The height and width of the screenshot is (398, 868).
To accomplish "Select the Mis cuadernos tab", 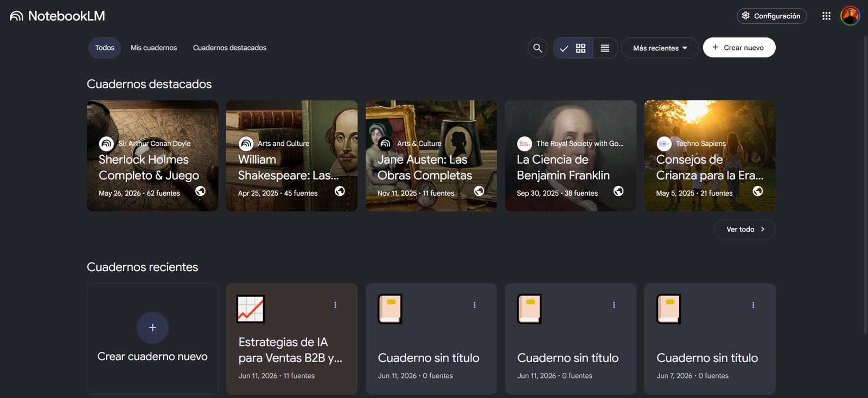I will point(154,48).
